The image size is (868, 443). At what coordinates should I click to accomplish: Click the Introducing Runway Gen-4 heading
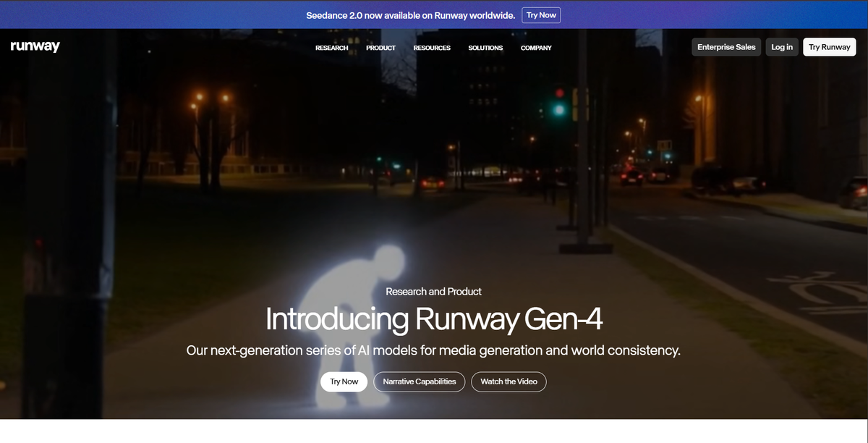click(x=434, y=318)
